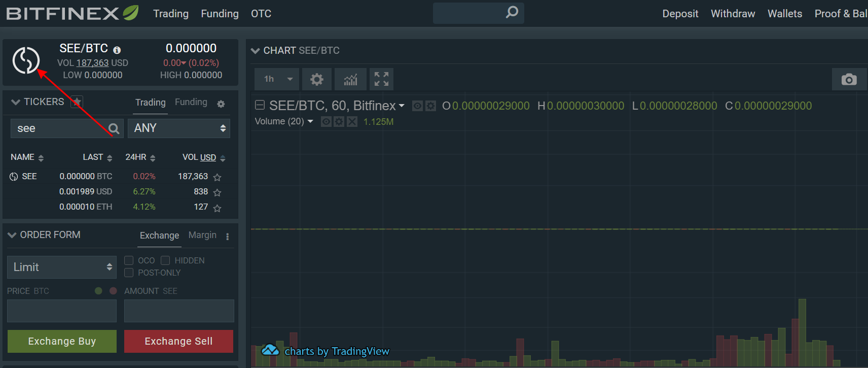Screen dimensions: 868x368
Task: Open chart settings gear icon
Action: (317, 79)
